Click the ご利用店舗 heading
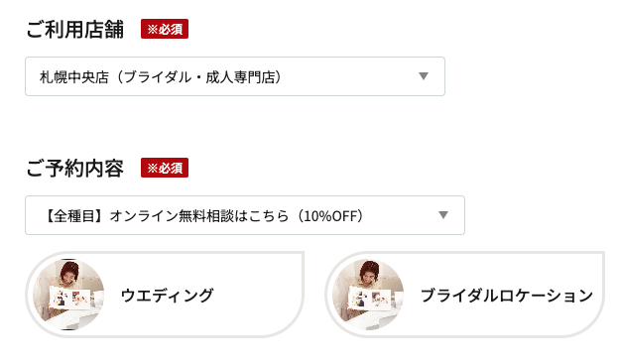This screenshot has width=620, height=364. 75,30
